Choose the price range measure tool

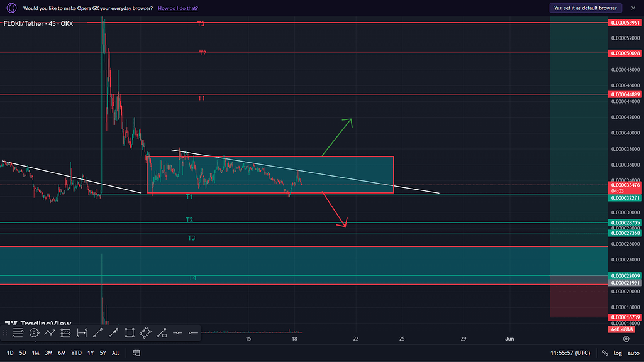pos(82,332)
